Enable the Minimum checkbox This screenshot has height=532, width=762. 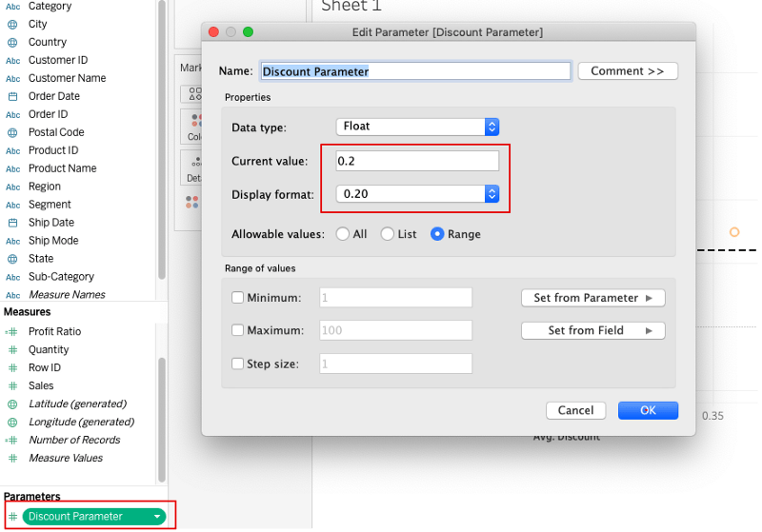click(237, 298)
